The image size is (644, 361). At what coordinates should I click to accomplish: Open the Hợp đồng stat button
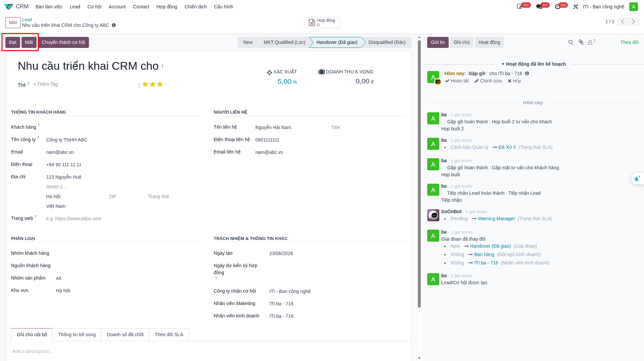(322, 22)
